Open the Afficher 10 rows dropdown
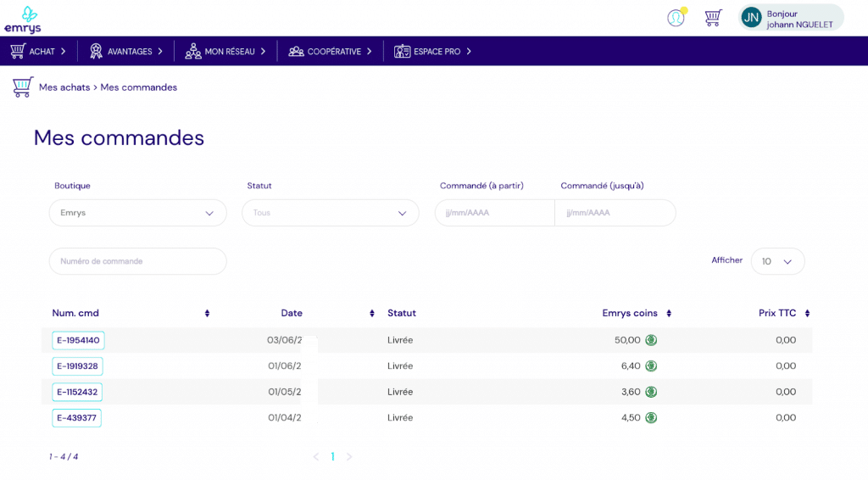Image resolution: width=868 pixels, height=480 pixels. click(x=778, y=261)
